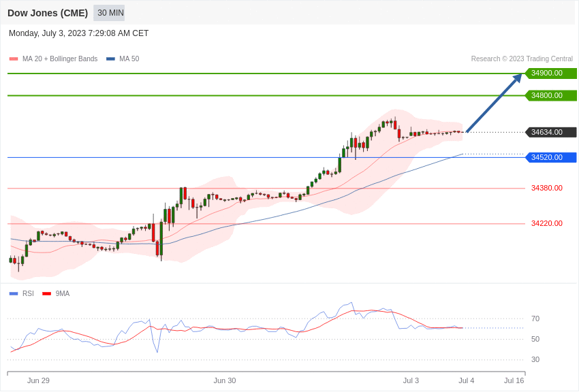The width and height of the screenshot is (579, 392).
Task: Click the Jul 4 date axis label
Action: click(467, 380)
